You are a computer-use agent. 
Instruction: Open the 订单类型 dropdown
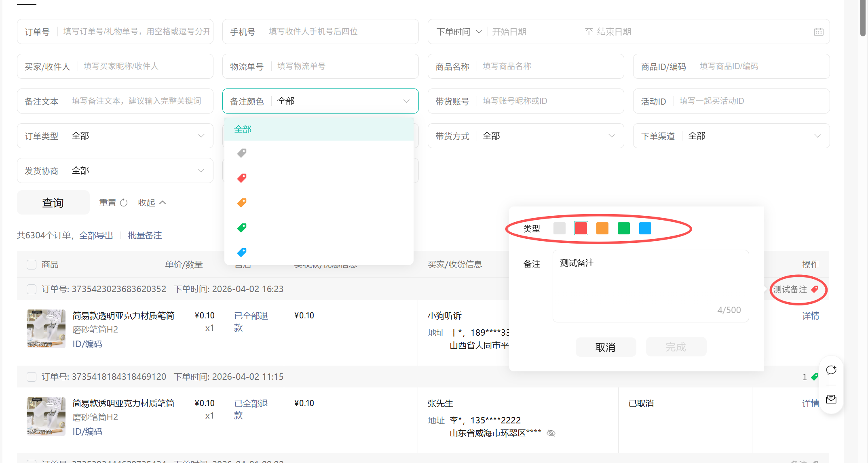pos(115,136)
